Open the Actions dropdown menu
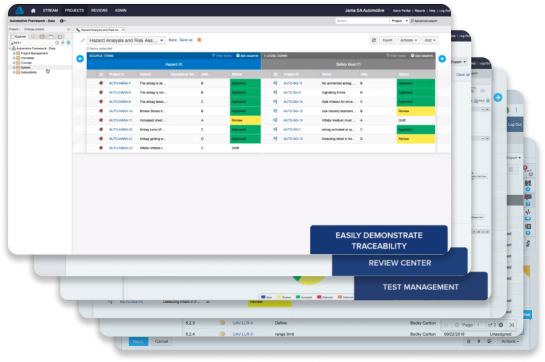 (x=408, y=40)
